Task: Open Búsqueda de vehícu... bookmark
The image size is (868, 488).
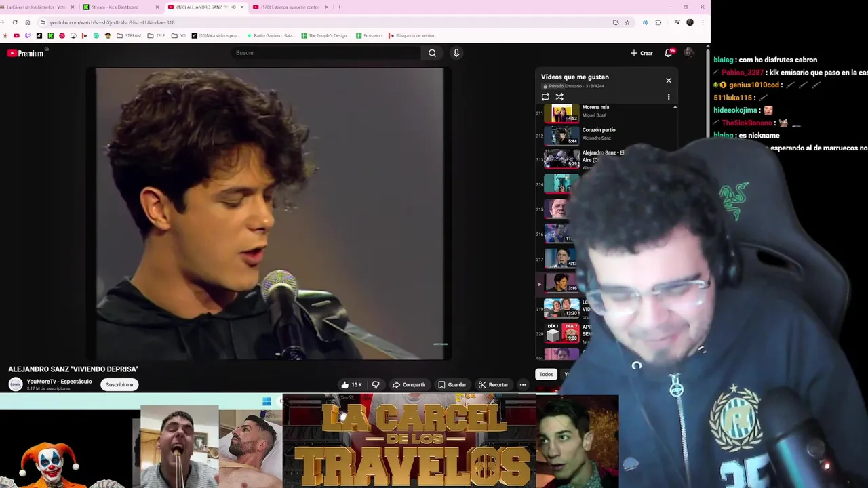Action: (412, 35)
